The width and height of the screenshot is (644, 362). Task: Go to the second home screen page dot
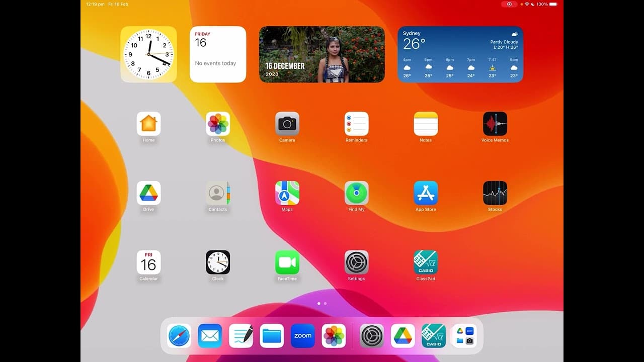pos(325,304)
